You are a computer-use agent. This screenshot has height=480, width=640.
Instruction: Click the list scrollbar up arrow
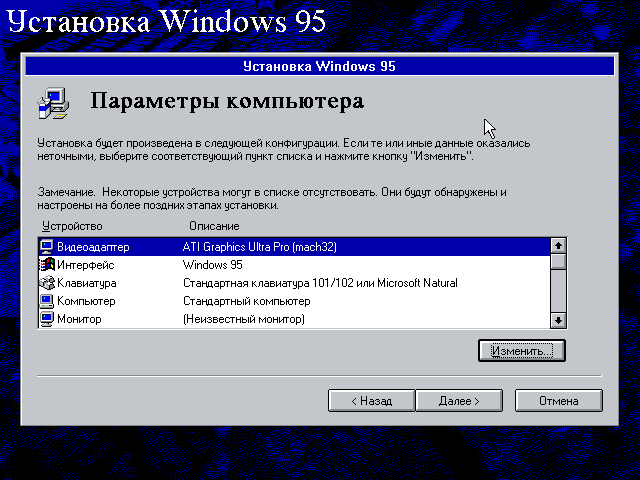tap(558, 246)
